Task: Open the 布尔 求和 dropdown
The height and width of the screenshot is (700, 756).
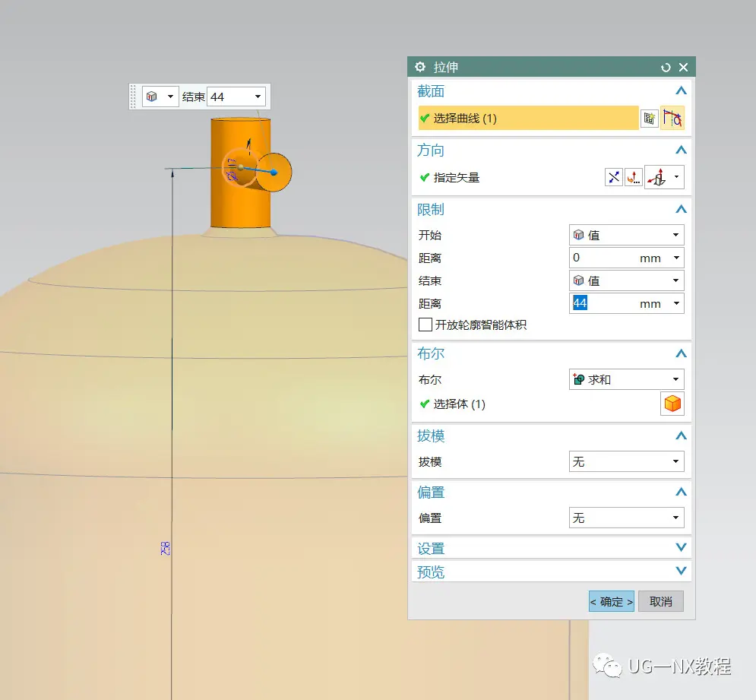Action: pos(626,379)
